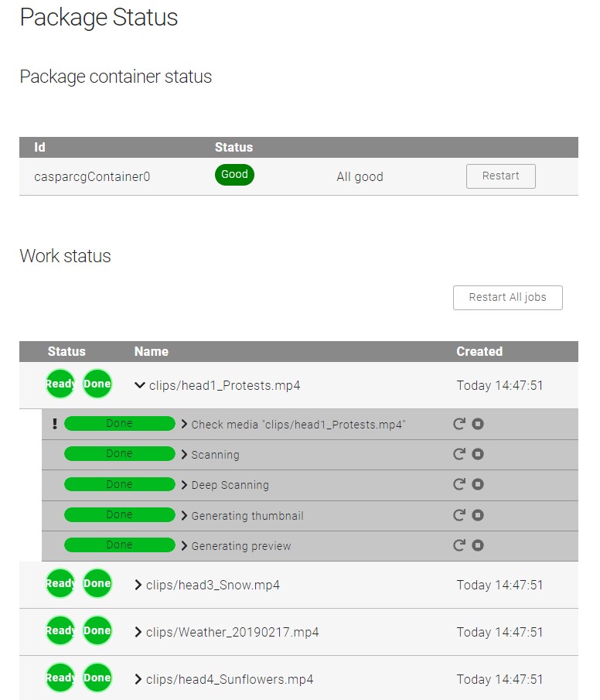
Task: Click the Name column header
Action: (x=152, y=351)
